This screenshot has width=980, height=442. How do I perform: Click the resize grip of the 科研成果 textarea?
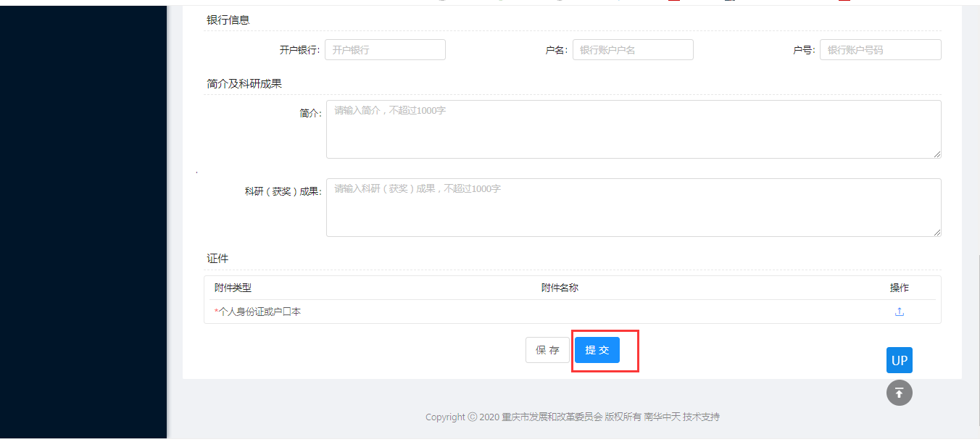937,232
